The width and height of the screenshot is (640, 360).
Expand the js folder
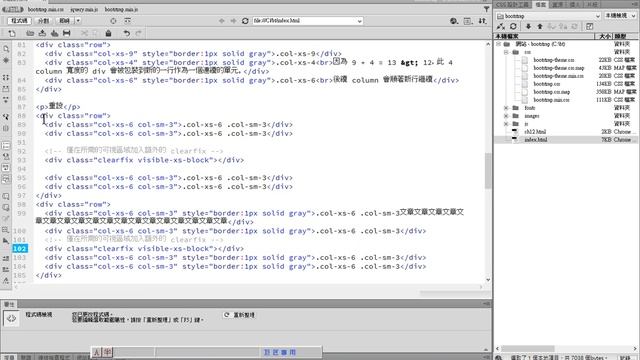click(x=506, y=124)
